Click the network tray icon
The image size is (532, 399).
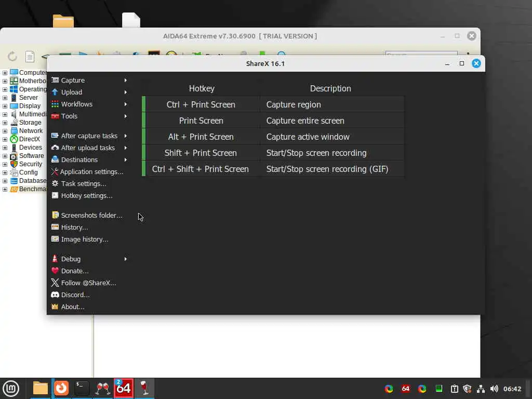(x=481, y=389)
